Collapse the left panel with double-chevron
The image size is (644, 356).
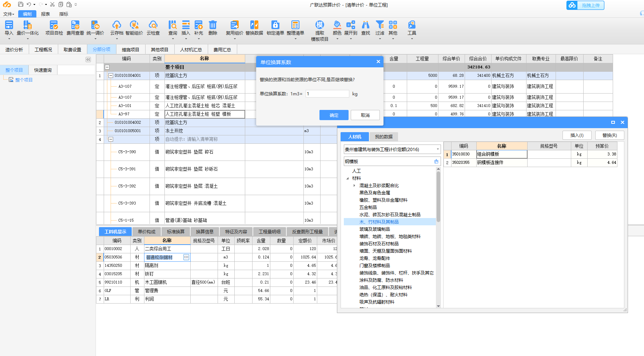click(x=88, y=59)
